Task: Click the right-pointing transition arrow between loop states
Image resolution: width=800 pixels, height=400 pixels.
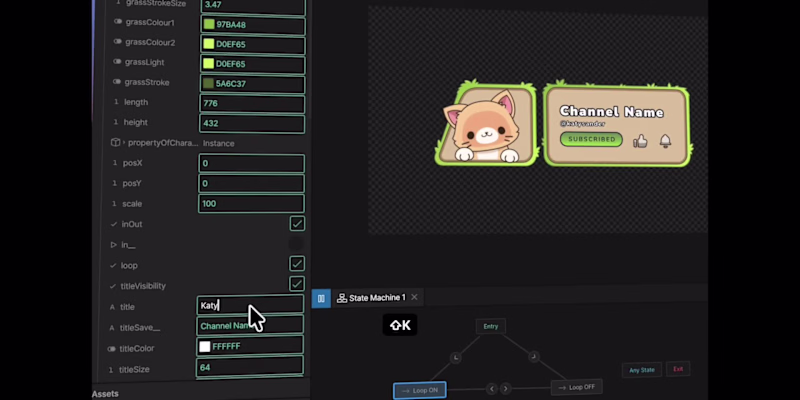Action: click(x=506, y=389)
